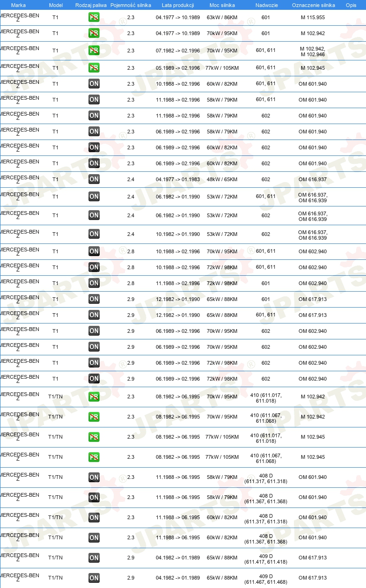
Task: Click the Marka column header
Action: click(x=18, y=5)
